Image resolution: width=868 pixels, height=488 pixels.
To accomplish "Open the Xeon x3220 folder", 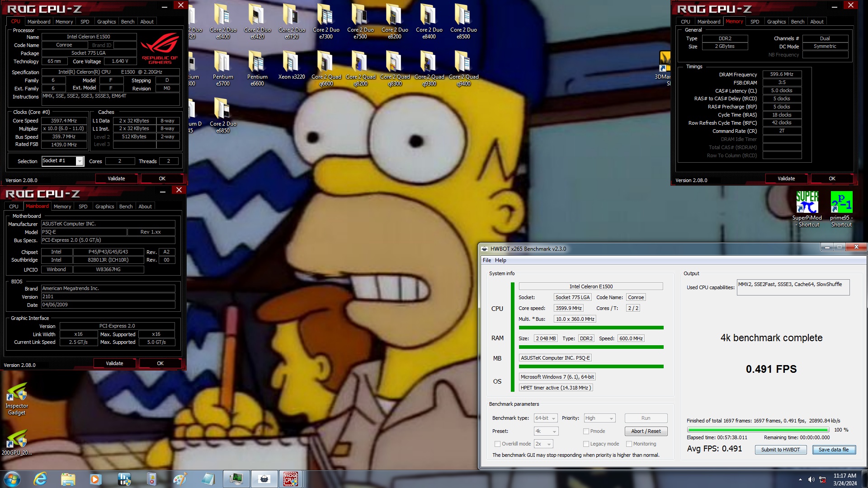I will pos(292,66).
